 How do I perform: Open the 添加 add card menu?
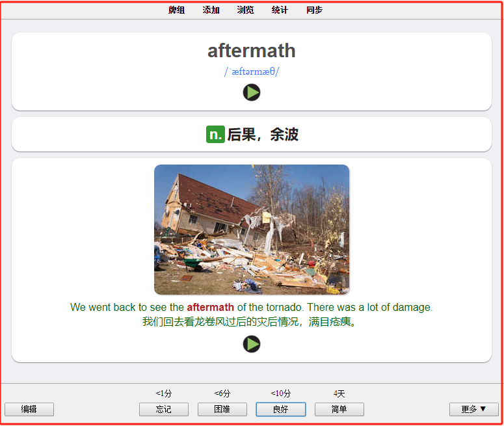click(x=211, y=10)
